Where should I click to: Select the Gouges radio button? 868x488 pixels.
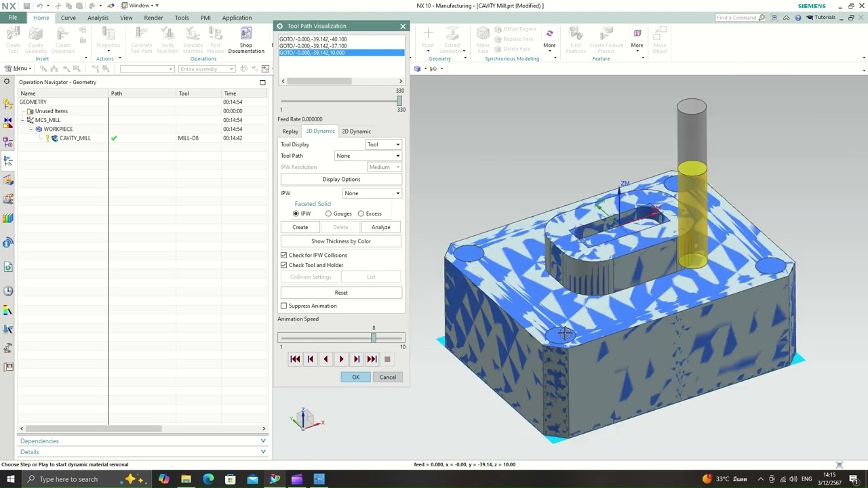click(x=328, y=213)
